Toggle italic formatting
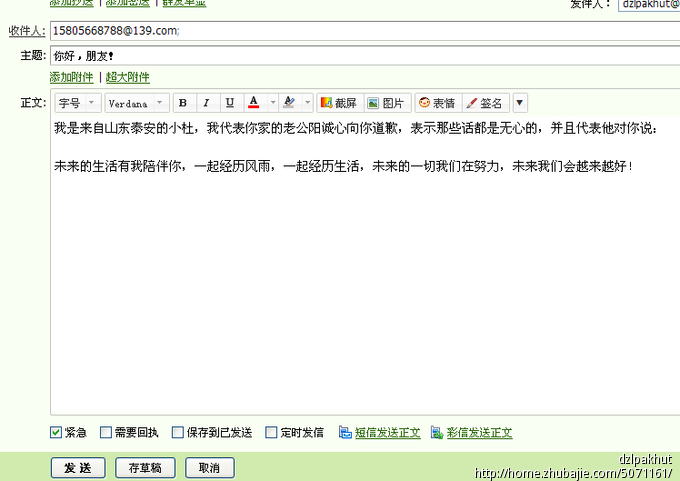Viewport: 680px width, 481px height. [207, 103]
